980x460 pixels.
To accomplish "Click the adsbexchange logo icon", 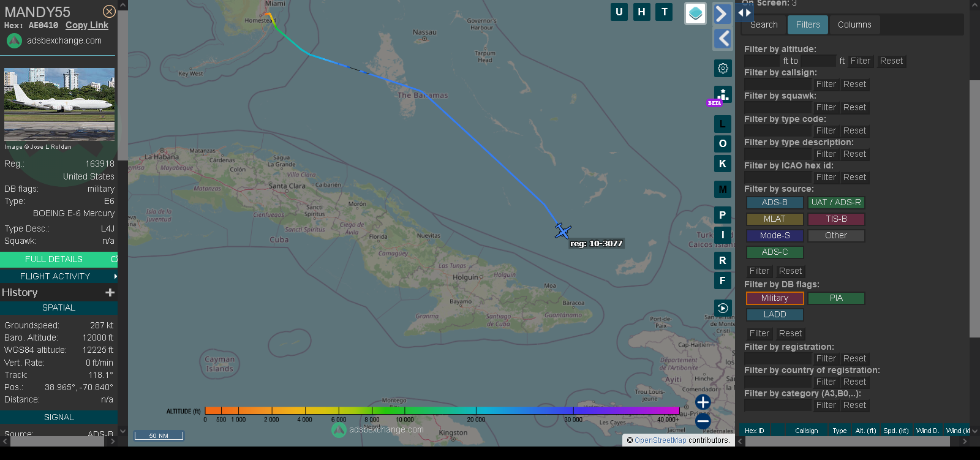I will [14, 41].
